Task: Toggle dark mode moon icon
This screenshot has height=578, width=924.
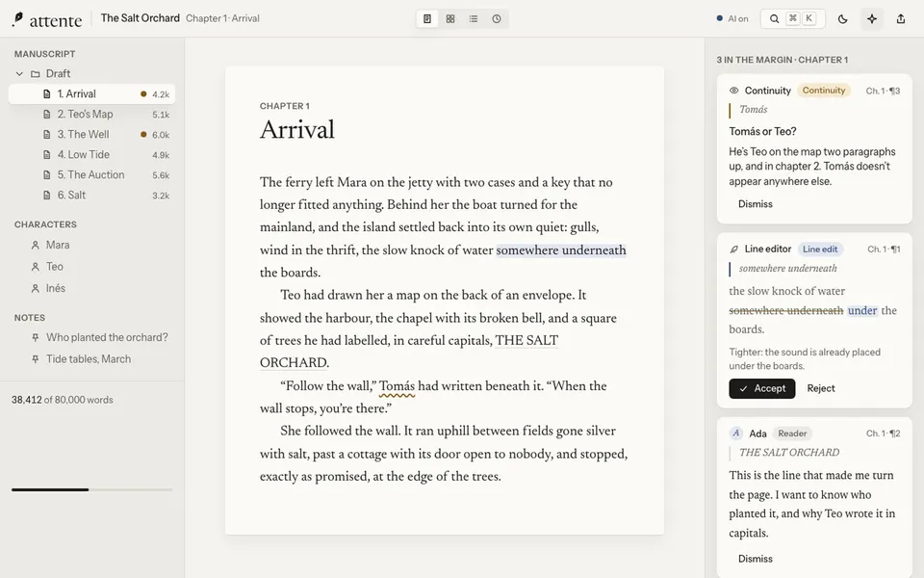Action: click(x=843, y=19)
